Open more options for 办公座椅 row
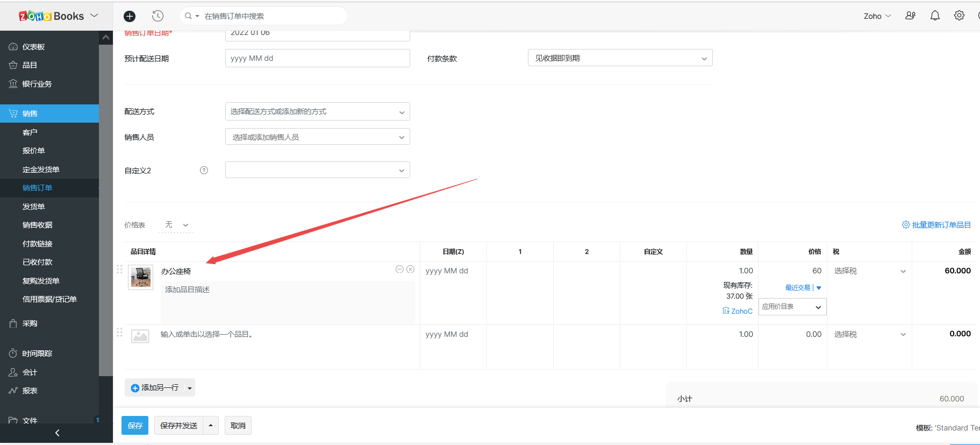Screen dimensions: 980x445 399,269
